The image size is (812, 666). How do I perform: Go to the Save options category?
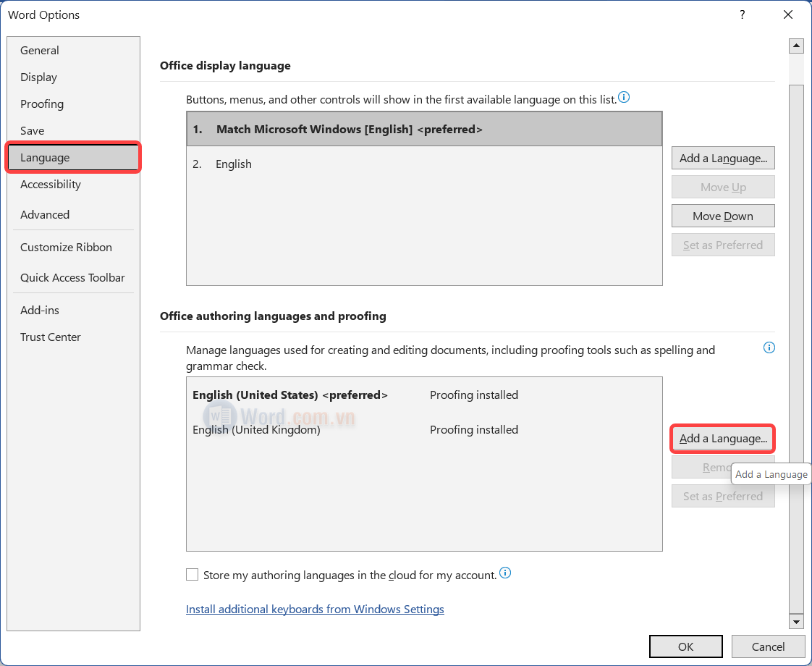73,130
